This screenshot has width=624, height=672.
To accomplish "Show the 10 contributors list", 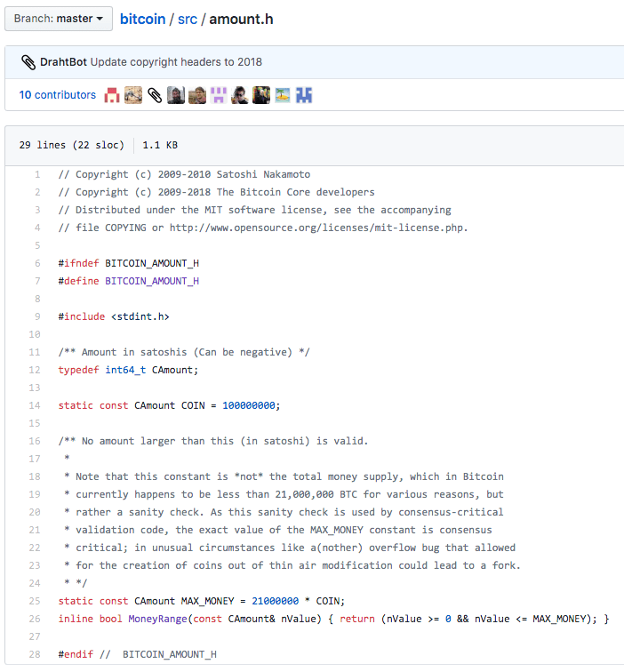I will point(57,95).
